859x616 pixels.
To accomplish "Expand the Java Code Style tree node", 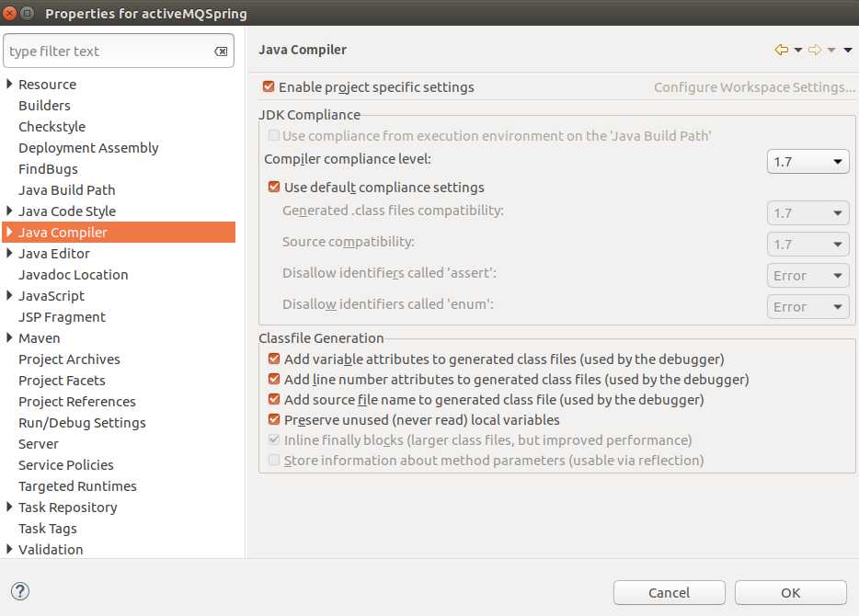I will coord(9,211).
